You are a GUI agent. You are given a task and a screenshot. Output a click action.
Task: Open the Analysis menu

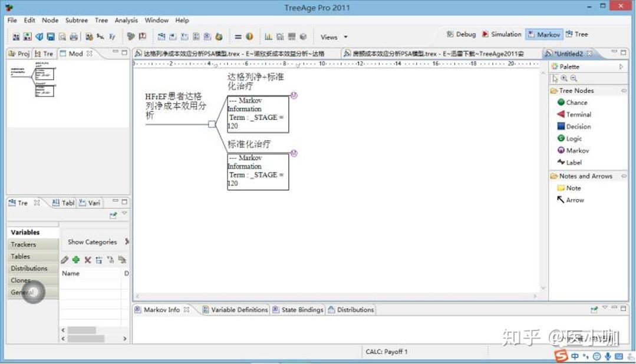[x=126, y=19]
